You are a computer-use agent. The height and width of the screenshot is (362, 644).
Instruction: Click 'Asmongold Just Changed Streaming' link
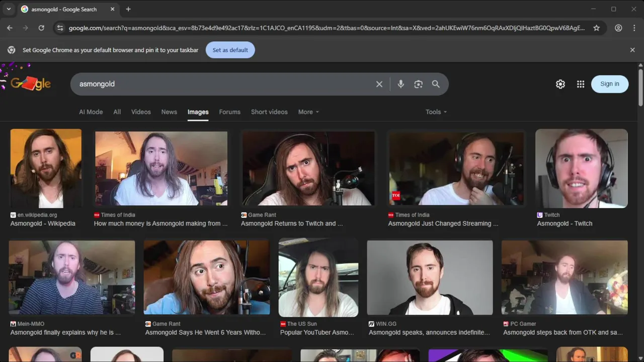pyautogui.click(x=443, y=223)
